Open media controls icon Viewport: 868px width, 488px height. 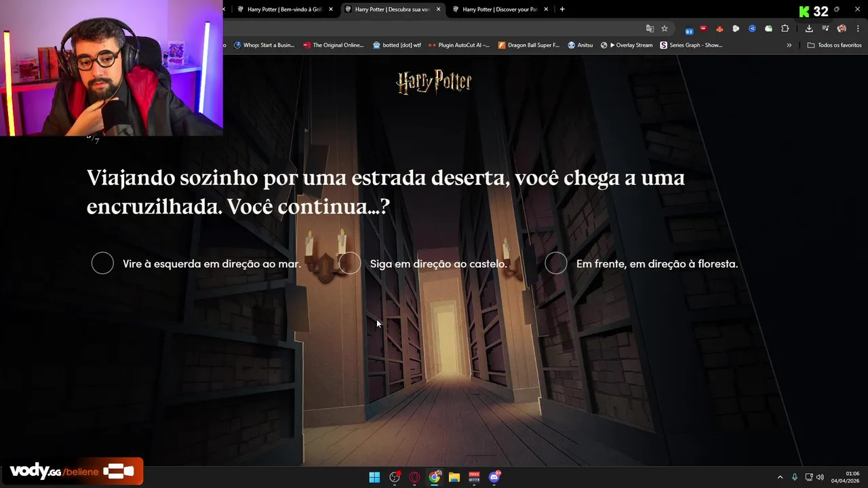pyautogui.click(x=825, y=28)
